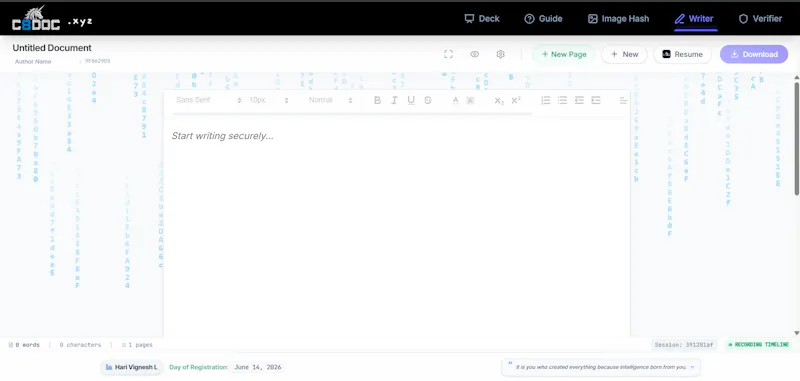800x381 pixels.
Task: Toggle bold formatting
Action: 377,100
